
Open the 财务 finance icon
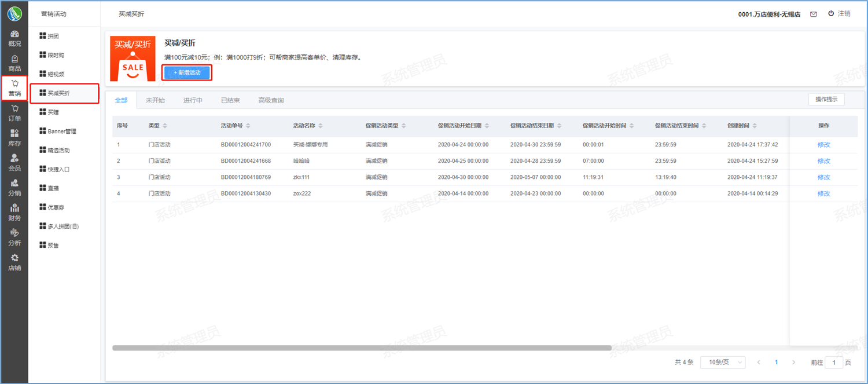tap(14, 208)
